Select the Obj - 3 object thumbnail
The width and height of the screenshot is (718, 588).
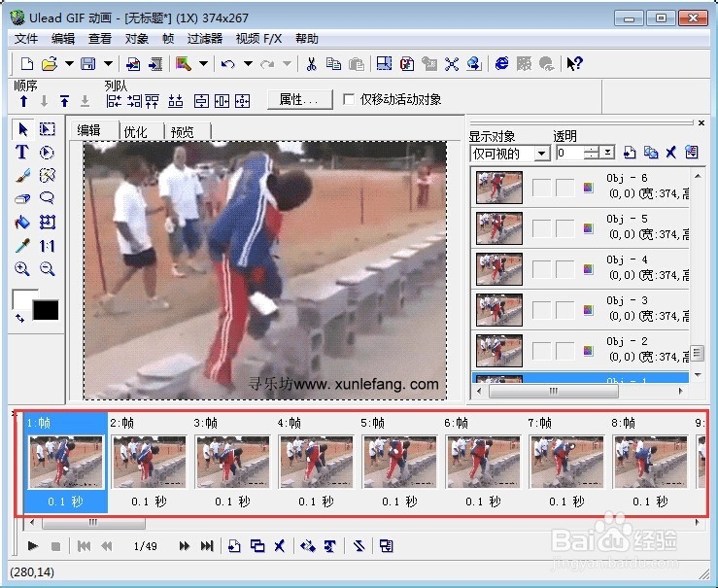(x=499, y=310)
